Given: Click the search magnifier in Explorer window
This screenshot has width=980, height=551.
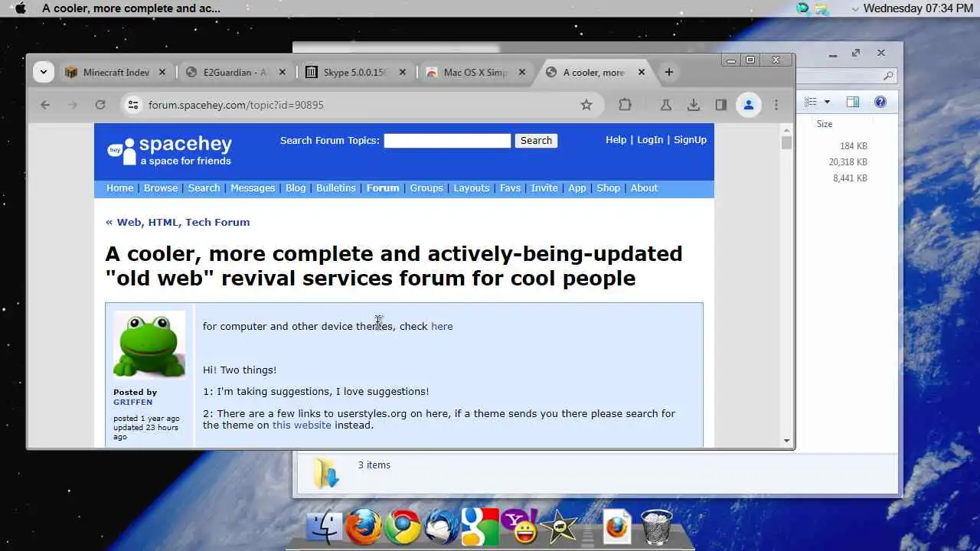Looking at the screenshot, I should click(x=887, y=76).
